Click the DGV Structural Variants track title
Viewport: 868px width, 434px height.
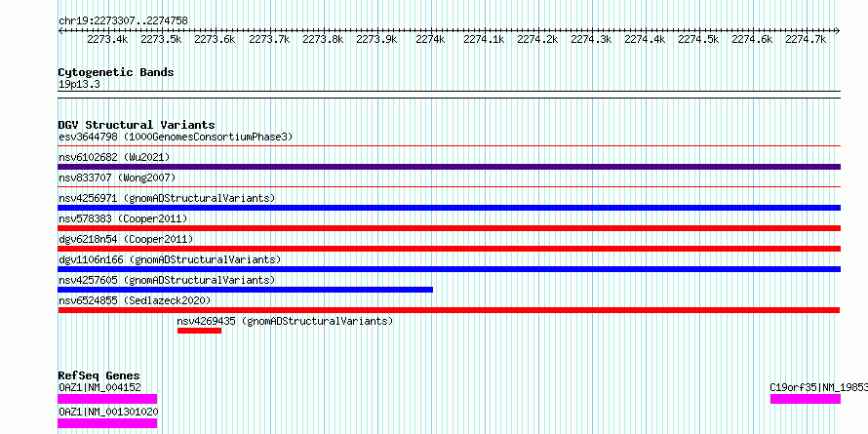coord(137,125)
